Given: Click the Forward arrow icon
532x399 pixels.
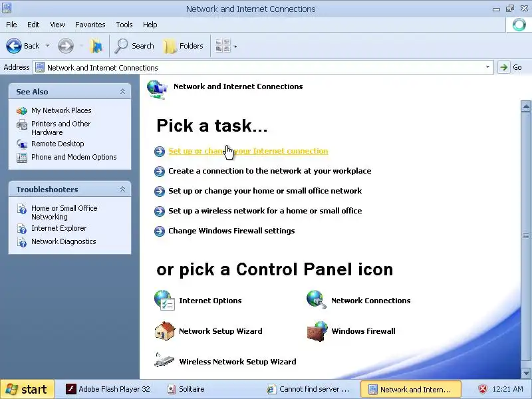Looking at the screenshot, I should [x=65, y=46].
